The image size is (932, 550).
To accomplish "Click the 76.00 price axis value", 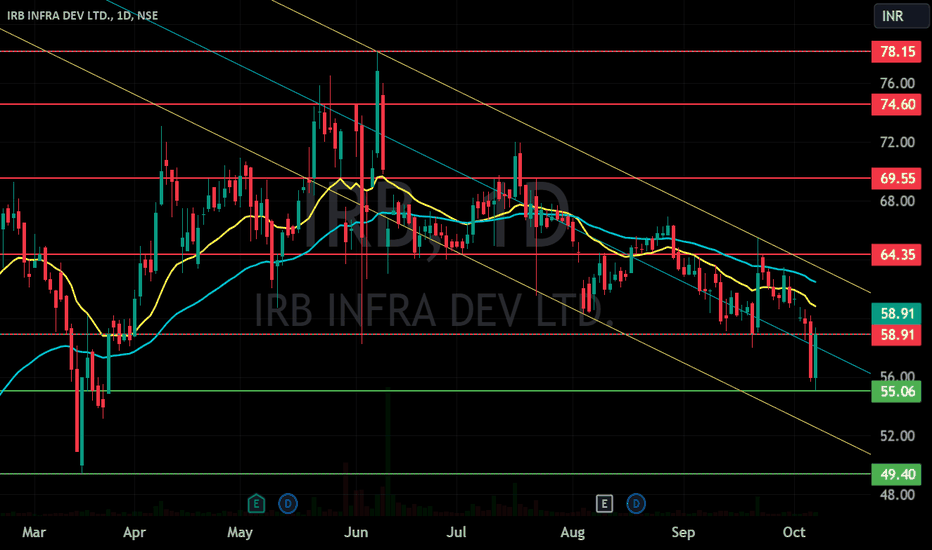I will click(897, 83).
